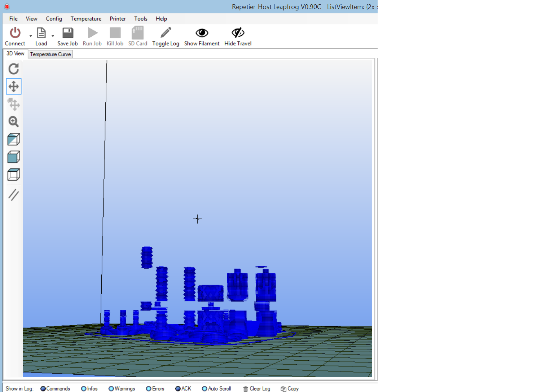Switch to front cube view

[14, 157]
